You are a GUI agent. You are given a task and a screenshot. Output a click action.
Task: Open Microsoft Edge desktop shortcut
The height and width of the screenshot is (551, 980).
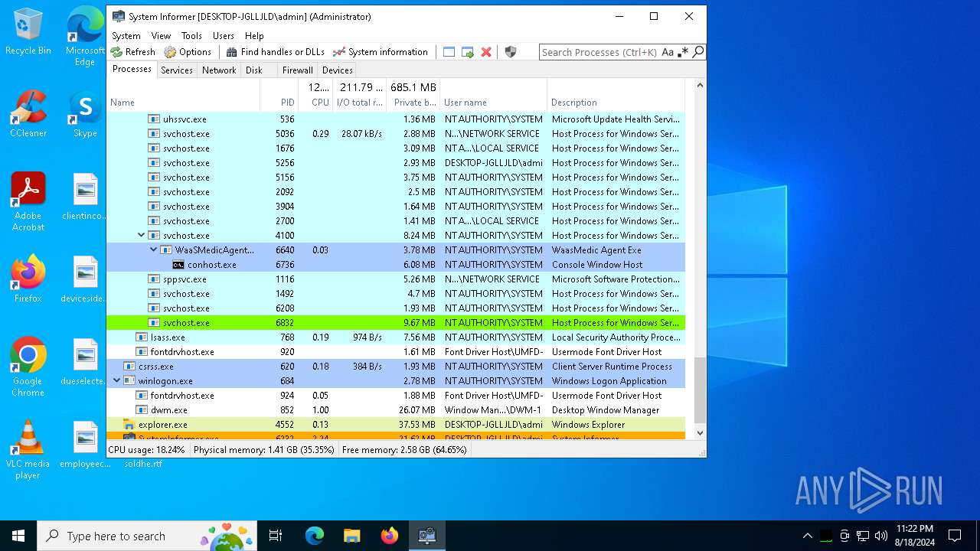pyautogui.click(x=85, y=36)
